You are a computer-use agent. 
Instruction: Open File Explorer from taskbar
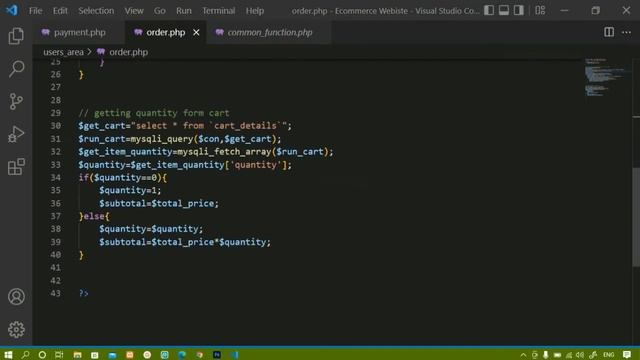[x=77, y=355]
